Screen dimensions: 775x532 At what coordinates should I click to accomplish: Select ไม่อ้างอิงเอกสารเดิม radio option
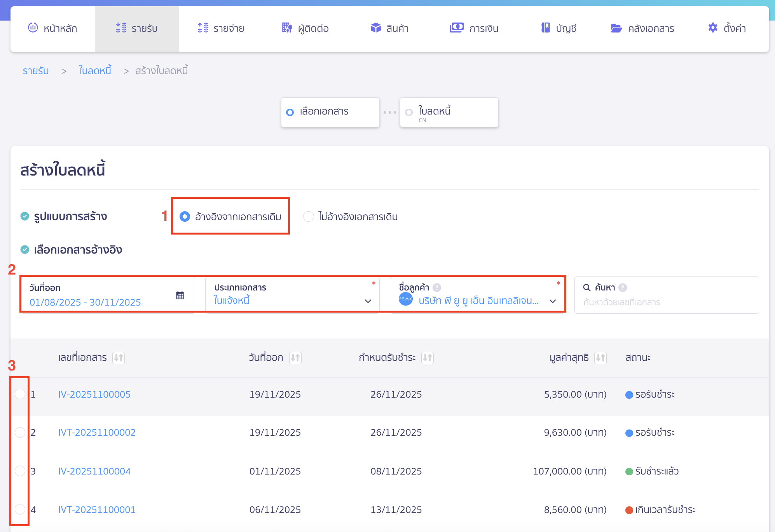click(x=308, y=216)
